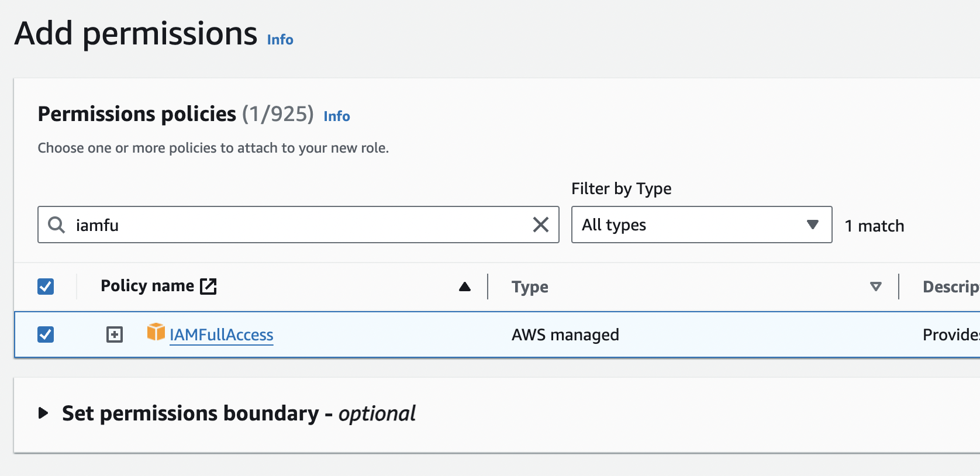980x476 pixels.
Task: Click the "AWS managed" cell in row
Action: pyautogui.click(x=565, y=335)
